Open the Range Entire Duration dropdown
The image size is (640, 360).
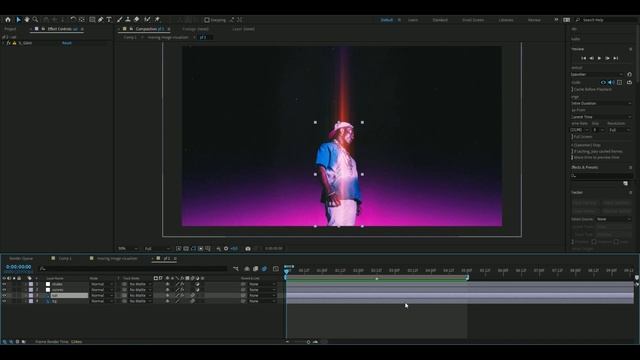point(601,103)
